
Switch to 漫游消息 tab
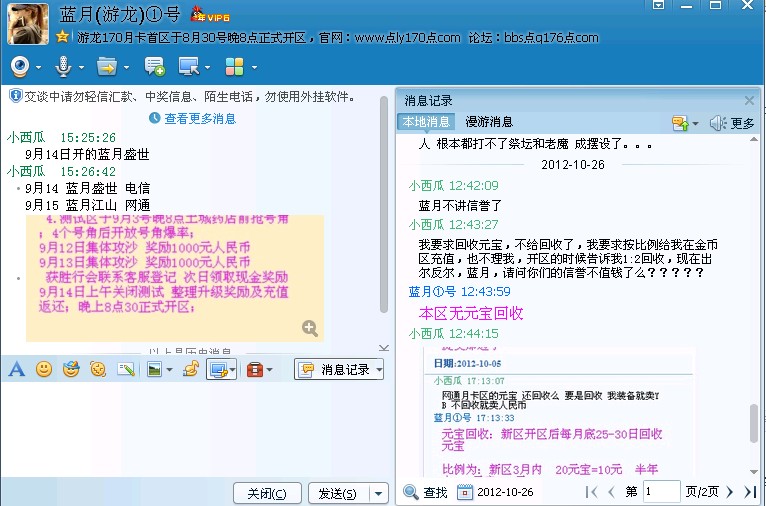point(489,122)
